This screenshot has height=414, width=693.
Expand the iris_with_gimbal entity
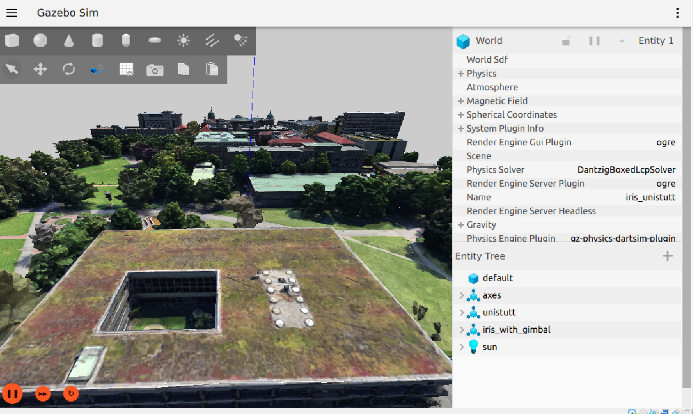click(461, 329)
